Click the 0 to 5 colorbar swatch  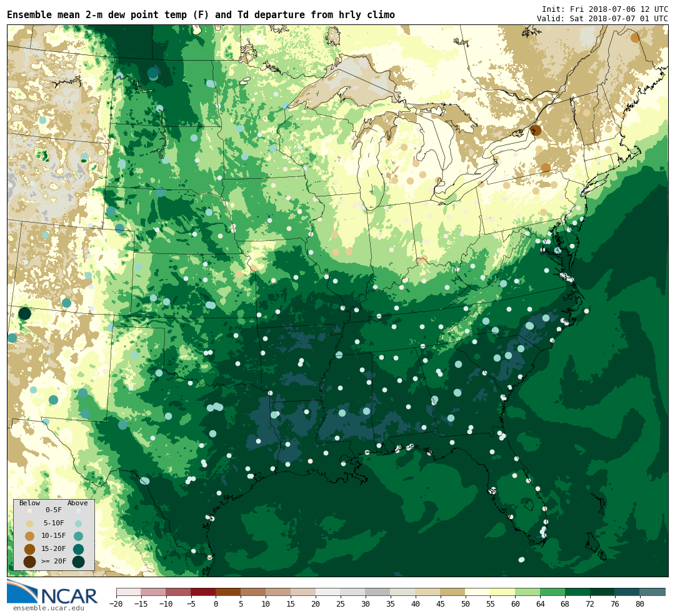(229, 592)
